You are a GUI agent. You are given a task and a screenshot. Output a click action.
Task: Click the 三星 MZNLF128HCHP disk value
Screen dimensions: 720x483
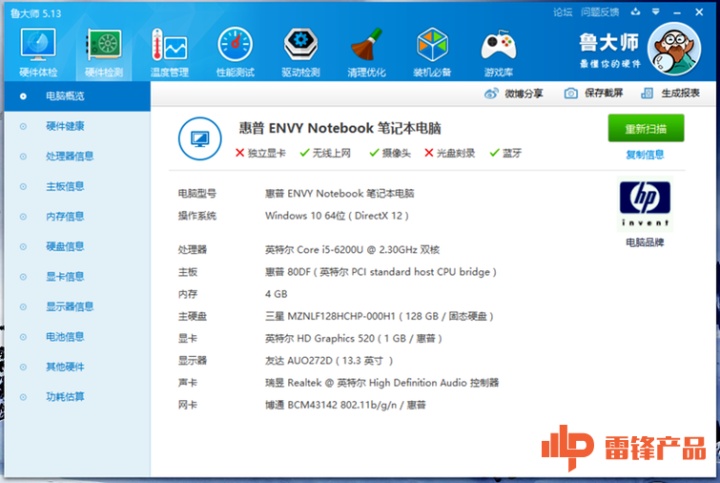coord(379,316)
